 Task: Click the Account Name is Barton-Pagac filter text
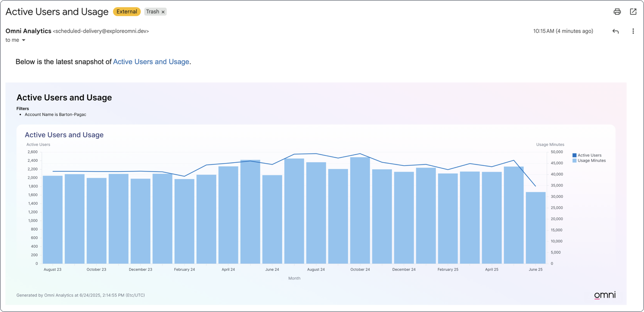tap(55, 114)
